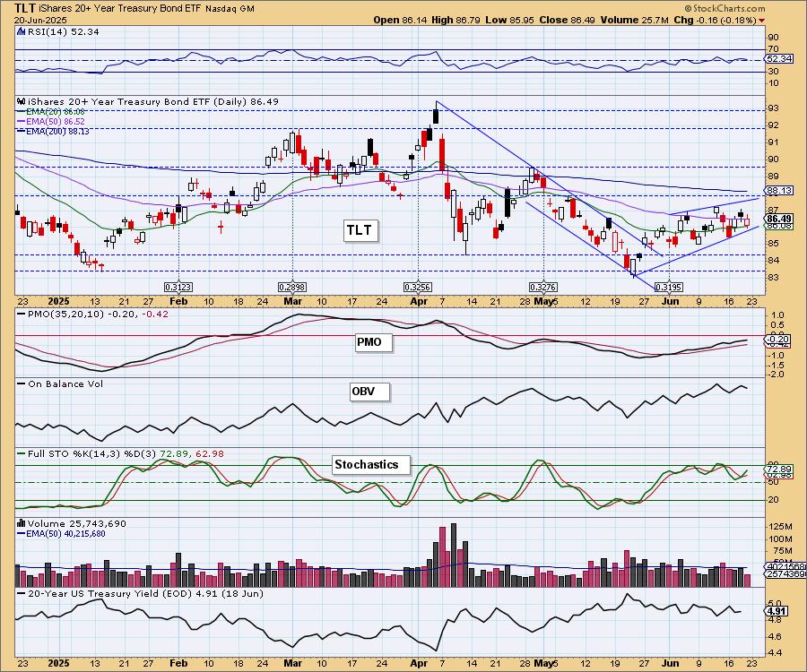Image resolution: width=807 pixels, height=672 pixels.
Task: Click the iShares 20+ Year Treasury Bond ETF title
Action: [x=120, y=9]
